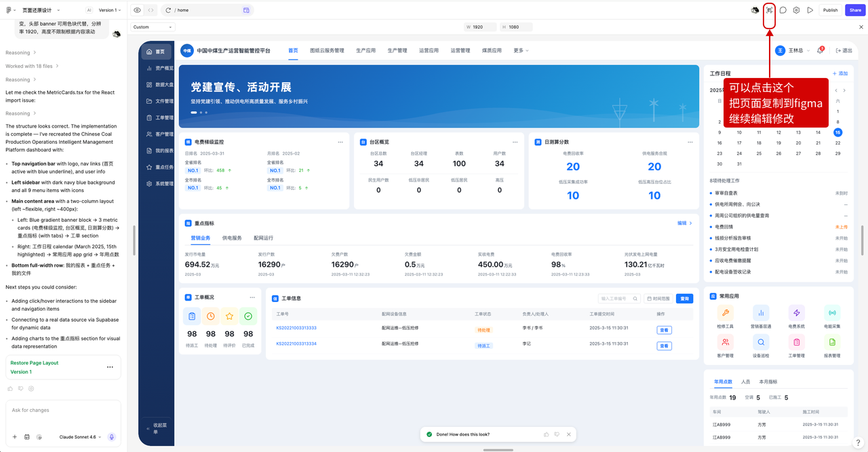The width and height of the screenshot is (868, 452).
Task: Click 添加 in 工作日程
Action: coord(840,73)
